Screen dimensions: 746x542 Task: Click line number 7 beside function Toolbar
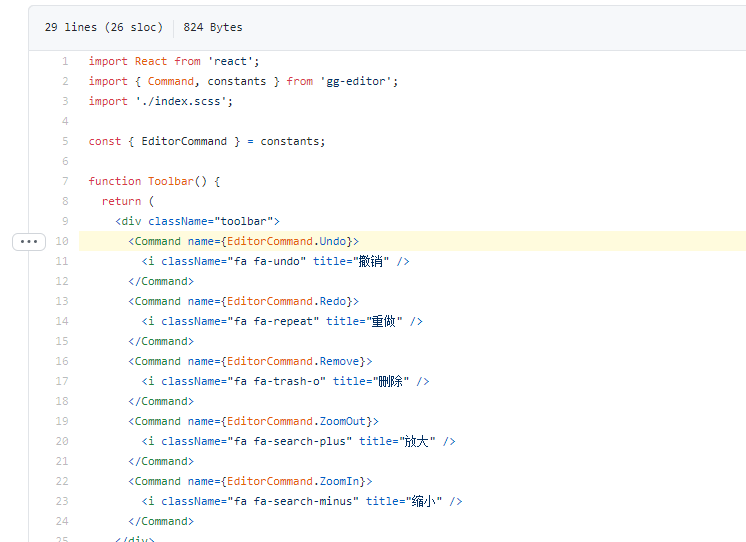64,181
